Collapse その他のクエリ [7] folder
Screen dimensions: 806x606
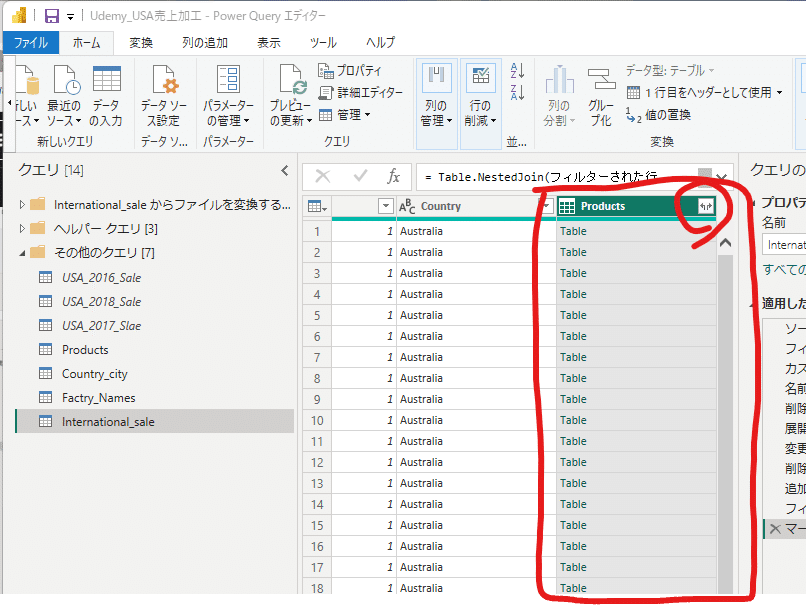tap(22, 252)
